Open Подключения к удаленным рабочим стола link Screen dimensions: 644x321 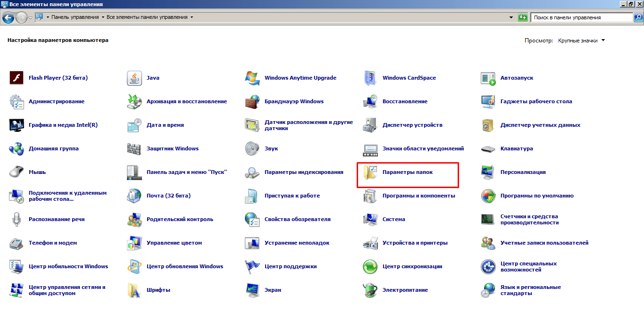[x=67, y=196]
